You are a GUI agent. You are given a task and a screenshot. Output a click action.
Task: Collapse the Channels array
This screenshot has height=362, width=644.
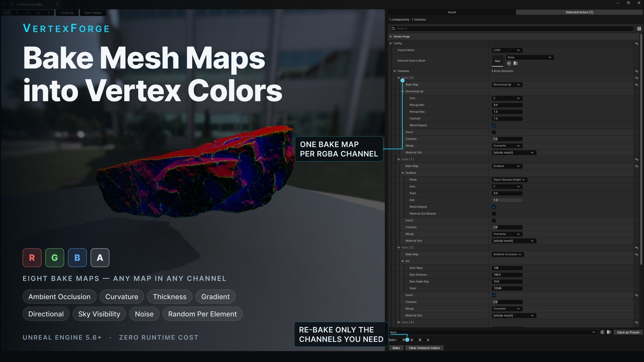coord(395,71)
